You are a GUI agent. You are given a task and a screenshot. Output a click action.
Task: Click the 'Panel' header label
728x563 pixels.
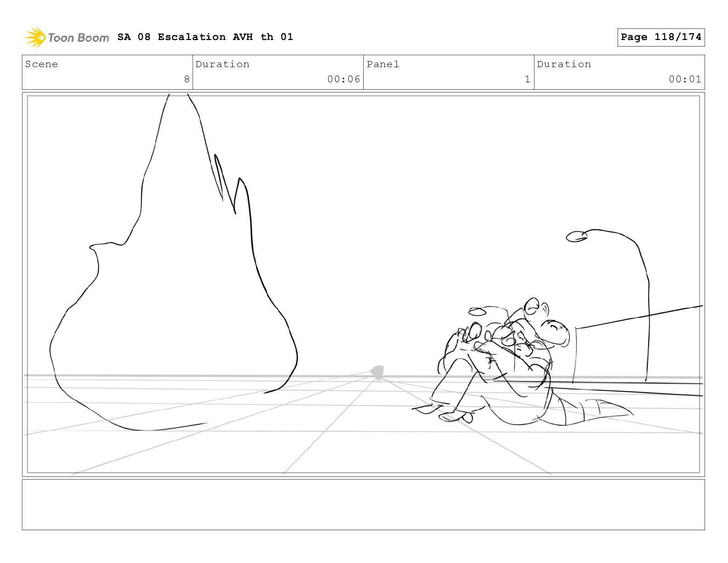383,64
